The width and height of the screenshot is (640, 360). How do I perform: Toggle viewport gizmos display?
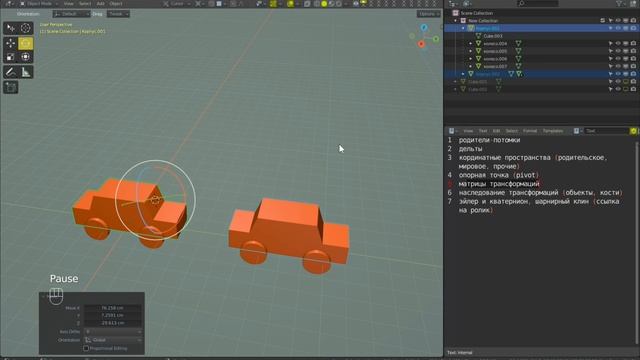click(273, 4)
